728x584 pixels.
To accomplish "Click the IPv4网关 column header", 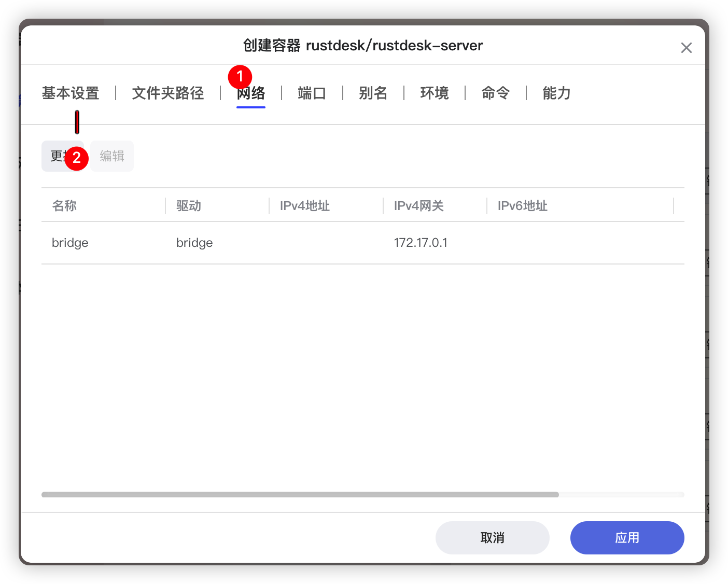I will tap(419, 206).
